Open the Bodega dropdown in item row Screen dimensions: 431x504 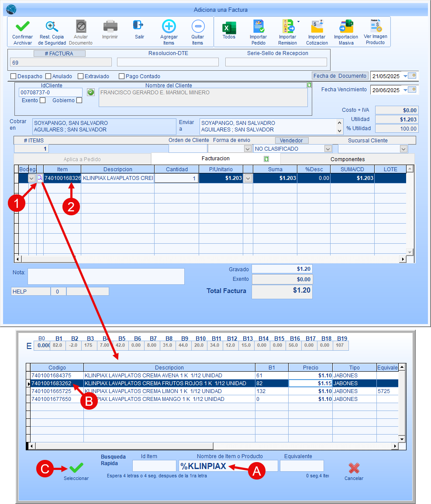(x=31, y=178)
